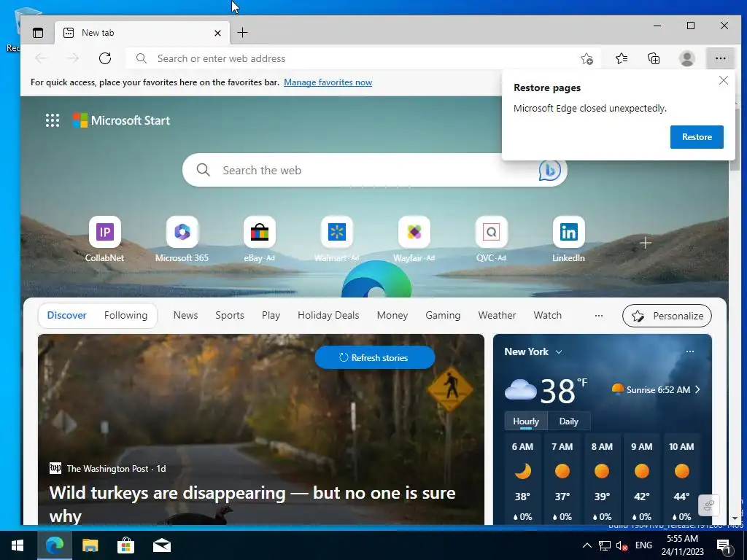This screenshot has width=747, height=560.
Task: Open the Money category
Action: point(392,315)
